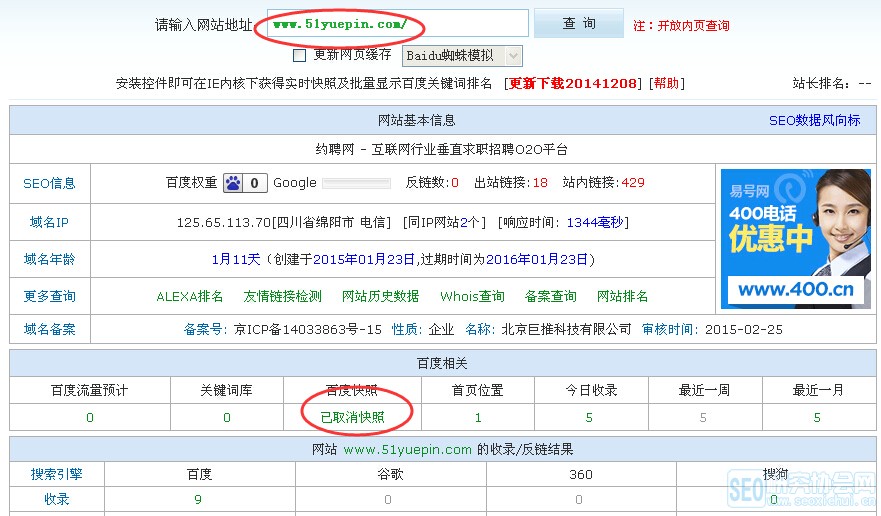The image size is (881, 516).
Task: Open the 友情链接检测 link
Action: 282,296
